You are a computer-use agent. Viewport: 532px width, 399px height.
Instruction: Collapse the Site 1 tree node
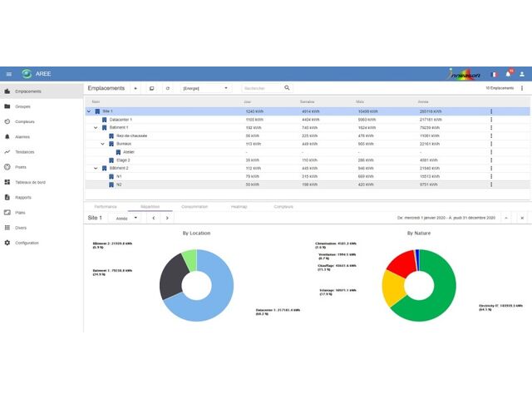coord(89,111)
